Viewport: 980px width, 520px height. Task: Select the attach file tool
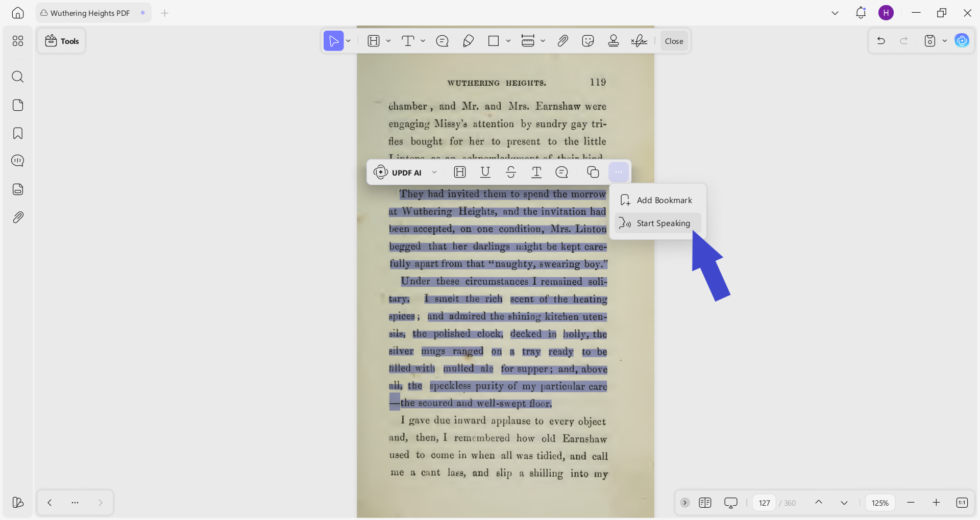point(562,41)
